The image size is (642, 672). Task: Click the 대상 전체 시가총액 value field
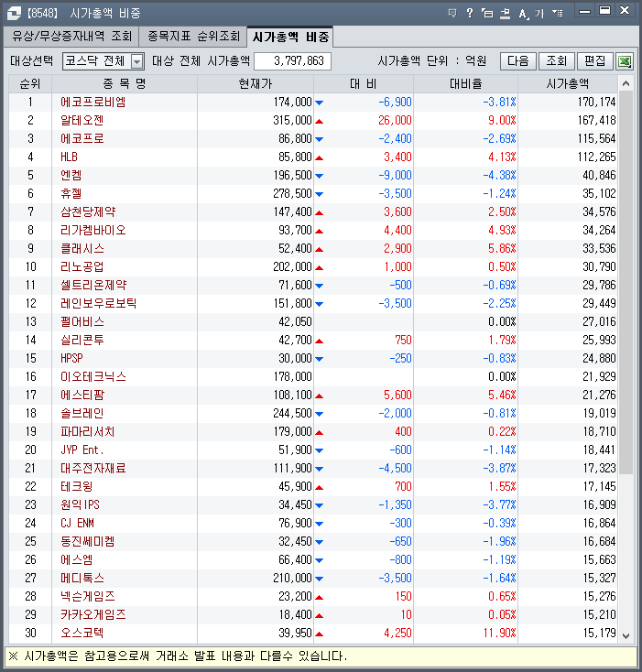coord(292,60)
